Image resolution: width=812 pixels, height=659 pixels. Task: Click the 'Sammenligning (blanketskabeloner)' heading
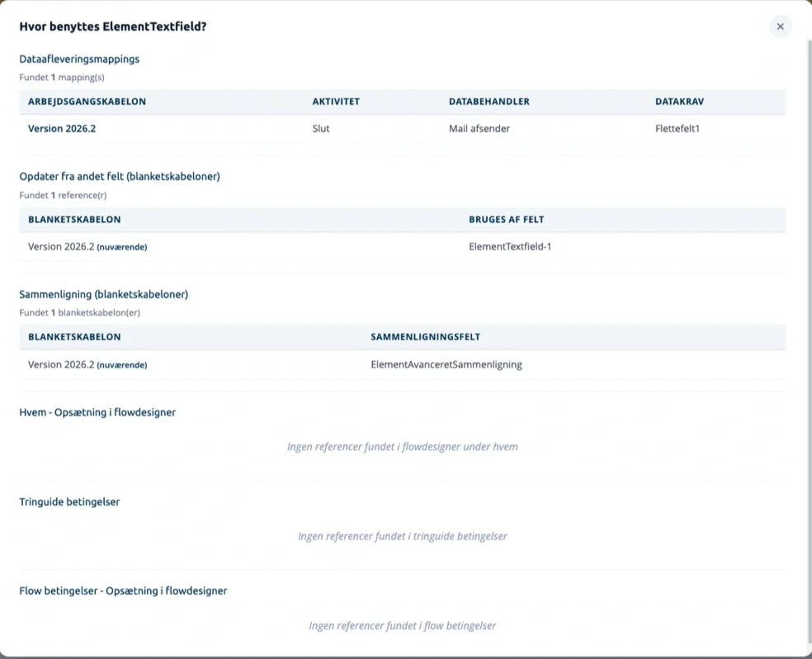(104, 294)
